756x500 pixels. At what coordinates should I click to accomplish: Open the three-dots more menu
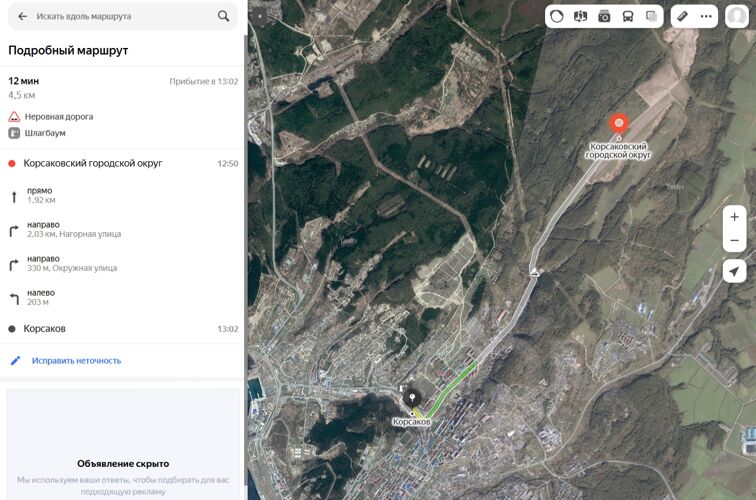706,17
